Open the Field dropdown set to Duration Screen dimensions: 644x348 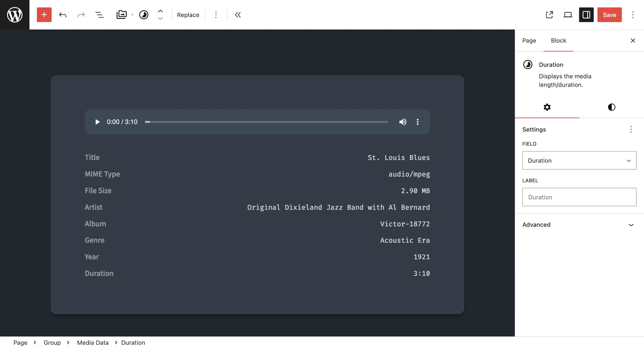click(x=578, y=160)
